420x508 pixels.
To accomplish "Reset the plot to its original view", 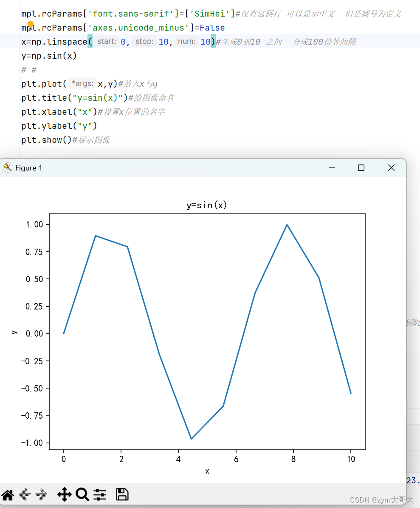I will (7, 494).
